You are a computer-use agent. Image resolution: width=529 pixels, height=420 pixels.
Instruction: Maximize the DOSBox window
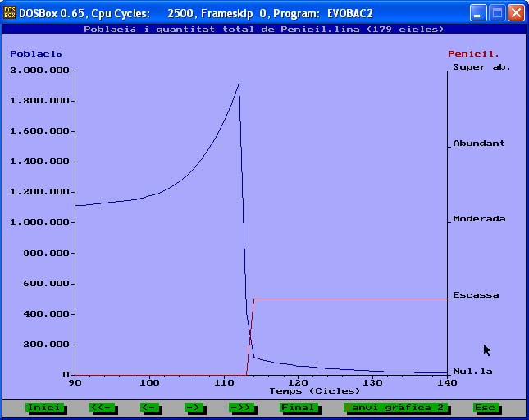497,13
